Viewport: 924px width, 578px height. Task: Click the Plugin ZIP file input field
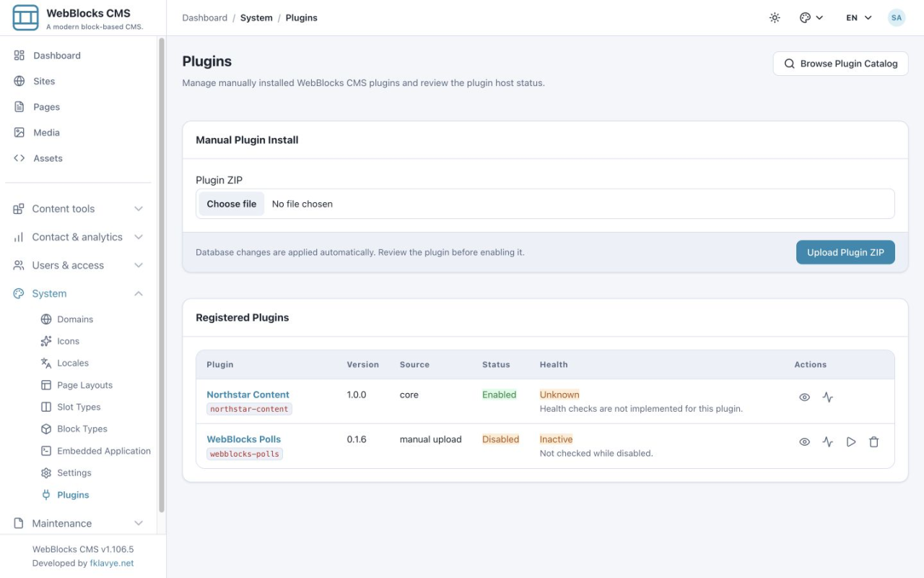(x=545, y=204)
